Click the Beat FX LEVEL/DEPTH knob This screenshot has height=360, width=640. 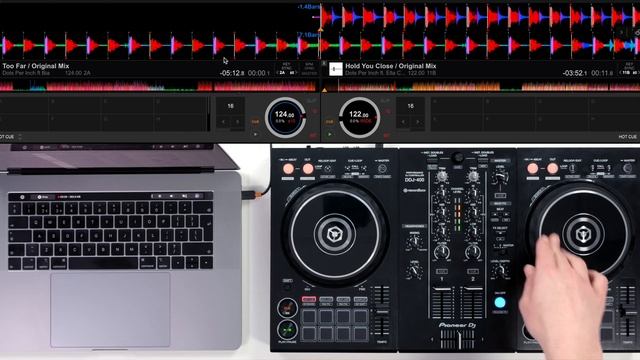[500, 271]
